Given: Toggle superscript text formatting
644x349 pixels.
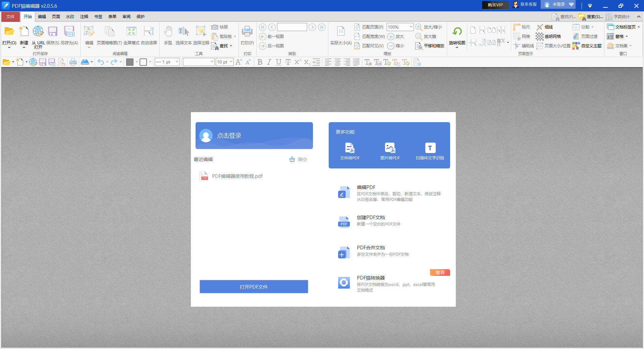Looking at the screenshot, I should click(298, 62).
